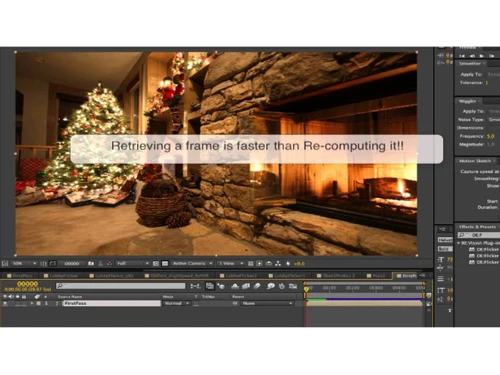
Task: Click the previous frame button in Preview panel
Action: click(x=472, y=56)
